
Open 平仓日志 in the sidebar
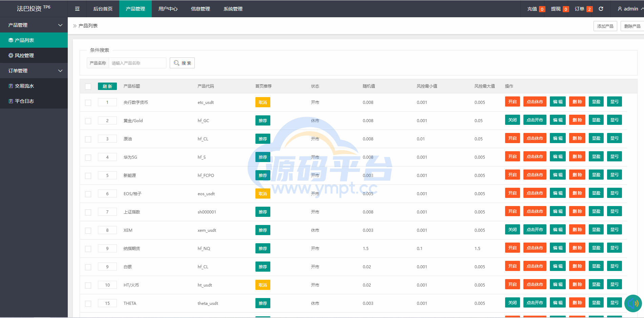pos(34,101)
